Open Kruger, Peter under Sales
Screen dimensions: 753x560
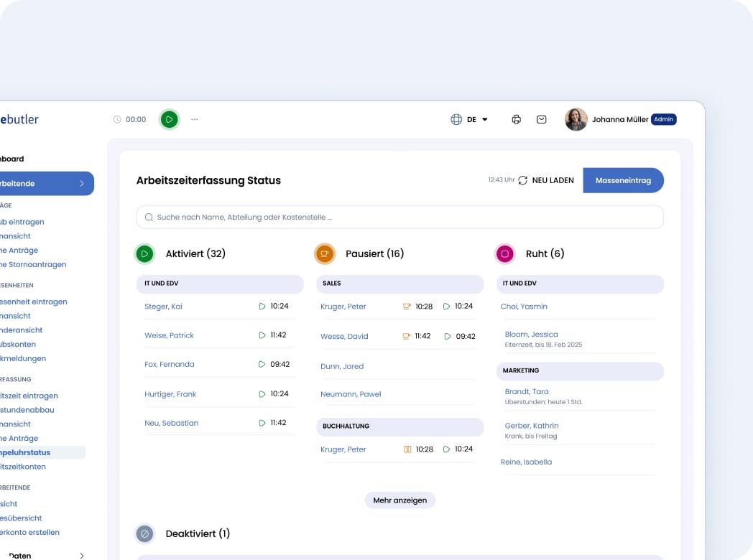pos(343,306)
